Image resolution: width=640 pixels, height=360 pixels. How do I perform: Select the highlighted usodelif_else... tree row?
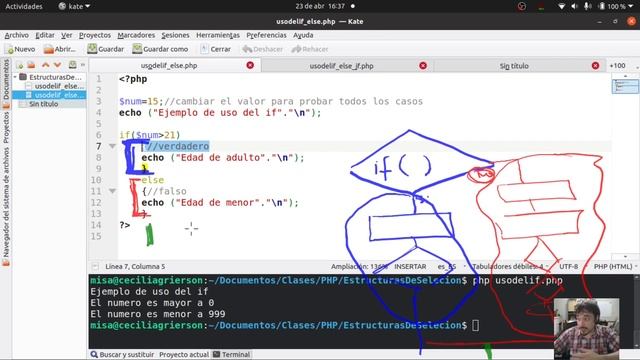[49, 95]
